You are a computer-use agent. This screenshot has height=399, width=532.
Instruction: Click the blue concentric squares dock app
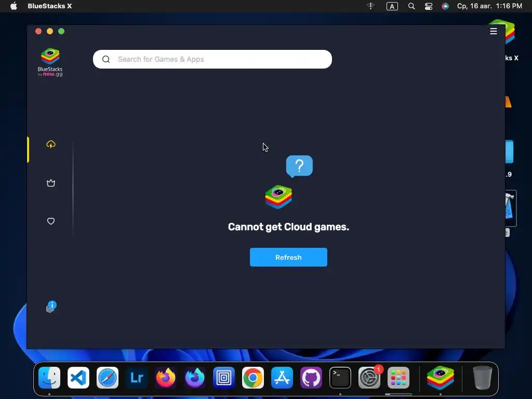point(224,378)
